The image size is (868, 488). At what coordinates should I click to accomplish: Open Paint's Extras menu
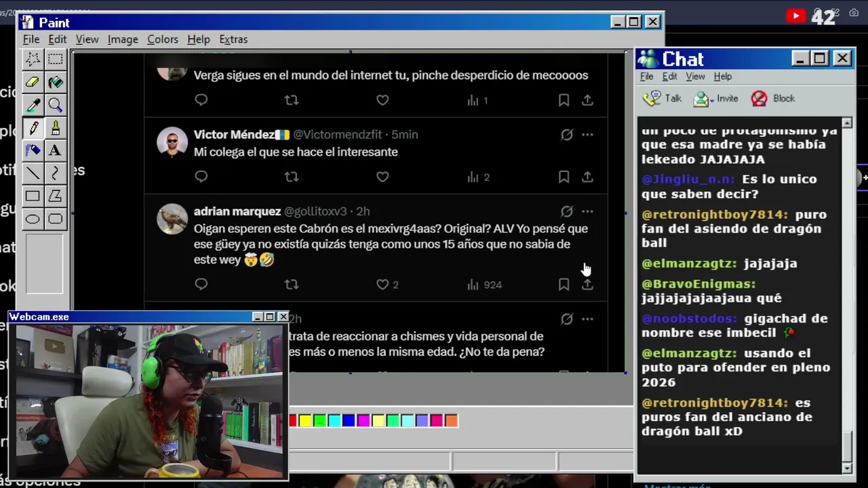[x=233, y=39]
